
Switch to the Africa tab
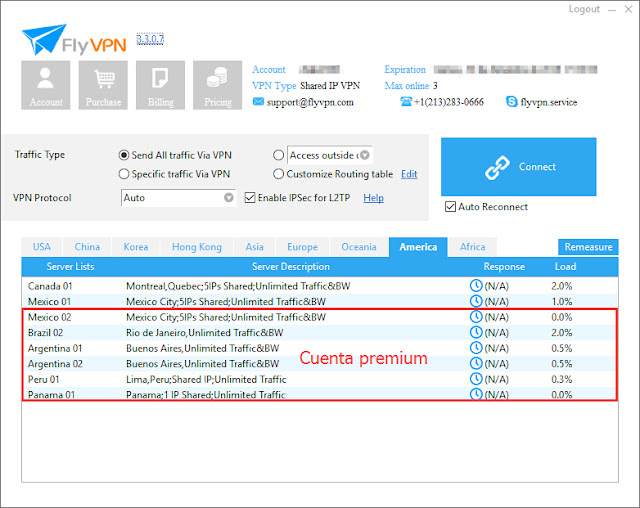(473, 247)
